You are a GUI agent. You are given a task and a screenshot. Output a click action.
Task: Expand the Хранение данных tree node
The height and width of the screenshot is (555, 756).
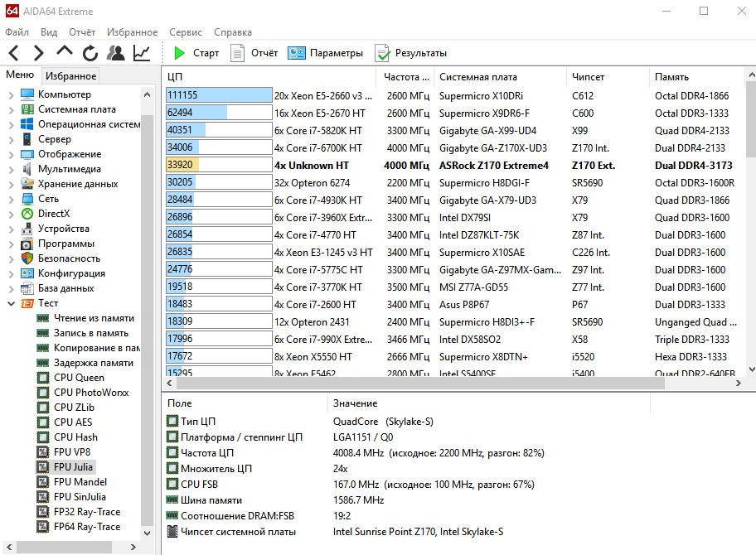[11, 184]
